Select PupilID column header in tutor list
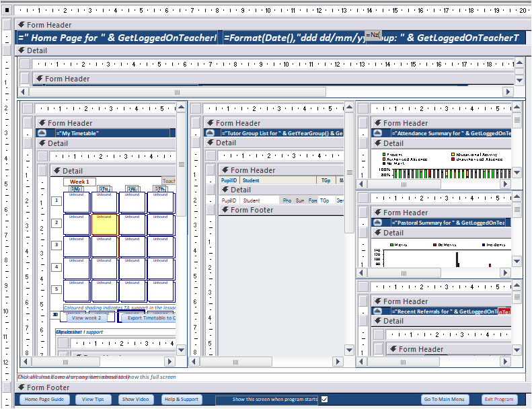The height and width of the screenshot is (409, 532). coord(229,180)
